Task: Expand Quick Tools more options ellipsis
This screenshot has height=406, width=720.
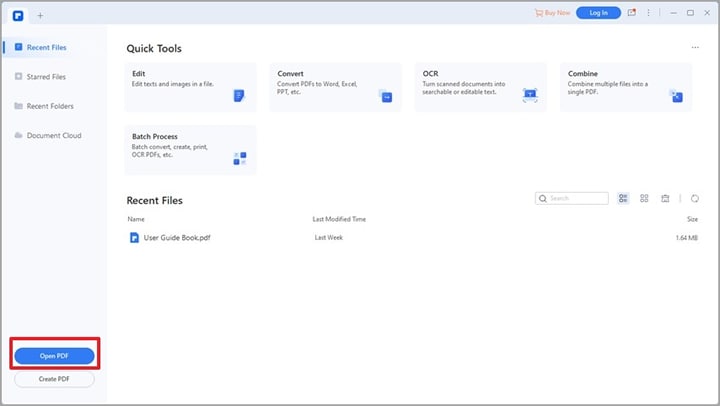Action: 695,48
